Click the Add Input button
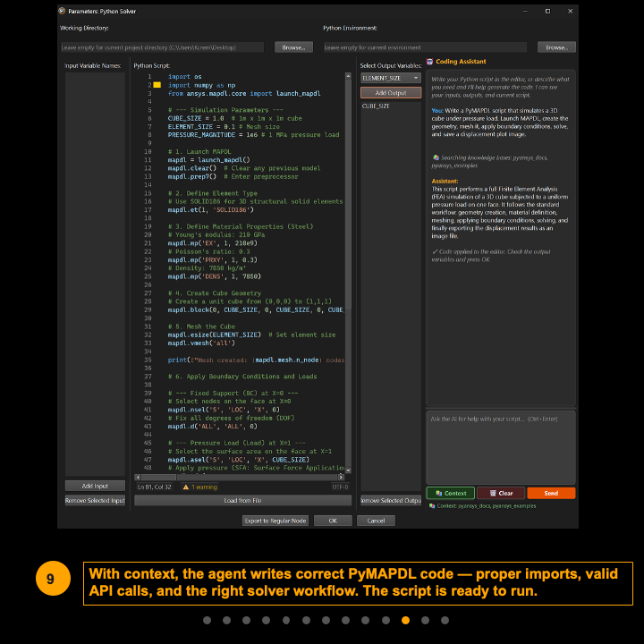 point(95,486)
